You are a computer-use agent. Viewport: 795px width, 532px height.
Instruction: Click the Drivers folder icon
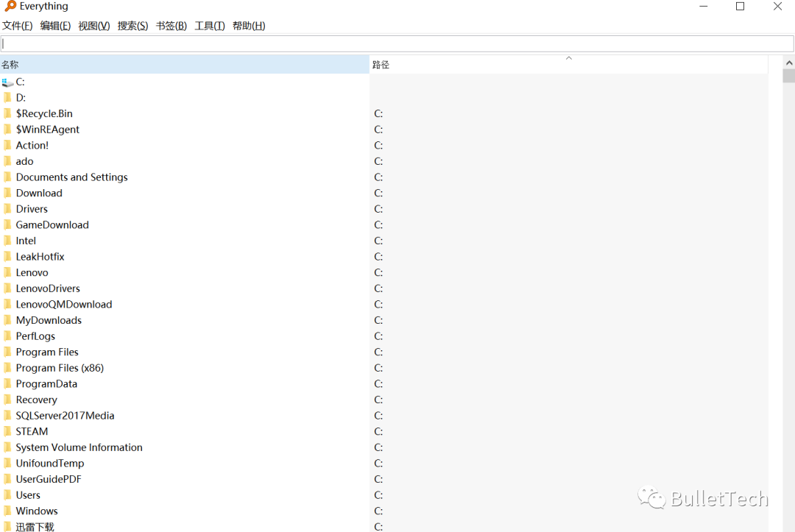coord(7,209)
